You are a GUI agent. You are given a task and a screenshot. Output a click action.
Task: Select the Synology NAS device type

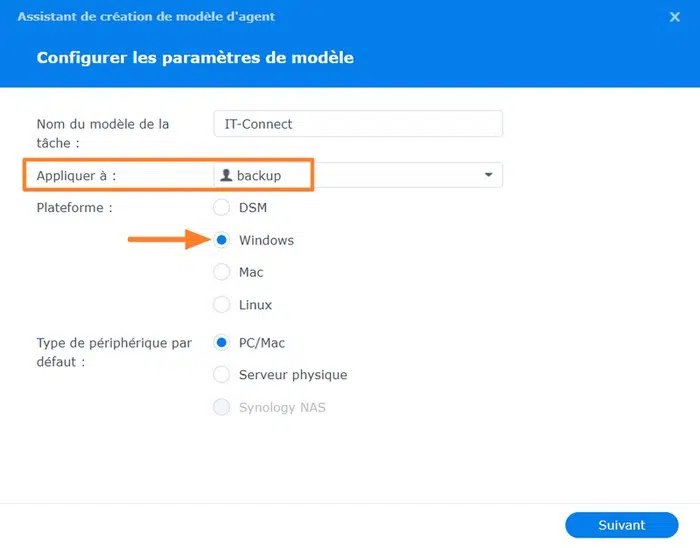pos(222,407)
